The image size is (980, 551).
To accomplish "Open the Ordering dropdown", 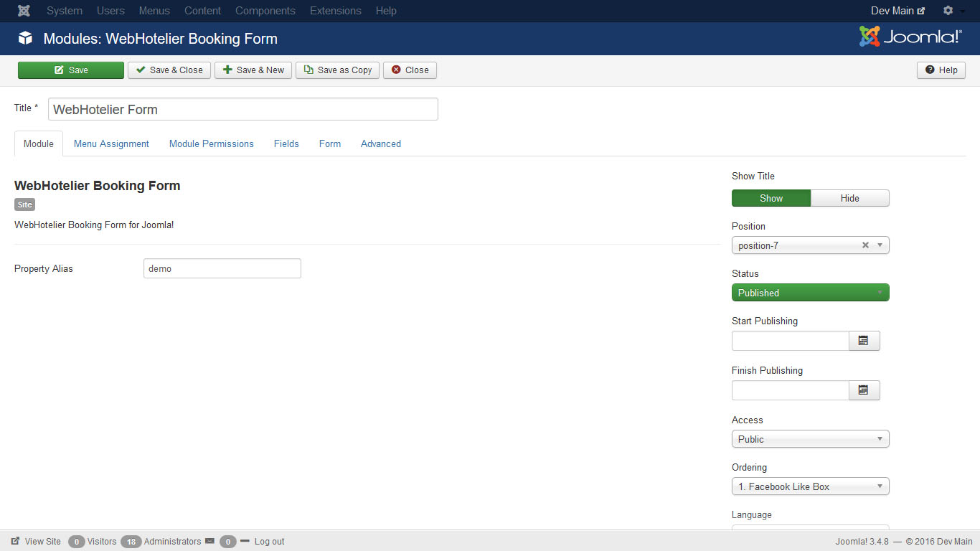I will pyautogui.click(x=811, y=486).
